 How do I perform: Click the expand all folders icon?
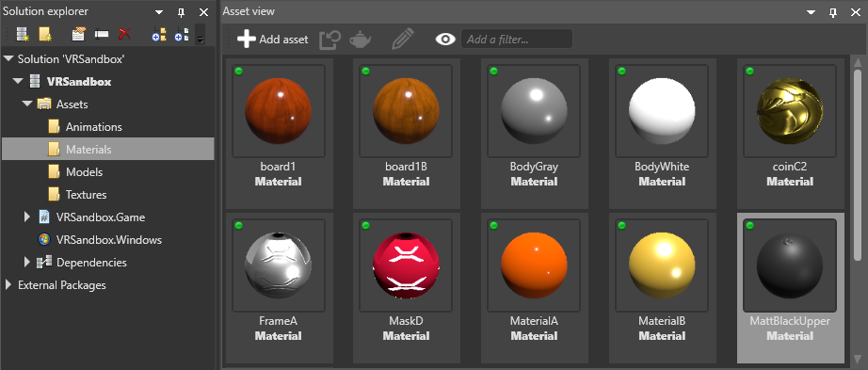click(x=159, y=34)
